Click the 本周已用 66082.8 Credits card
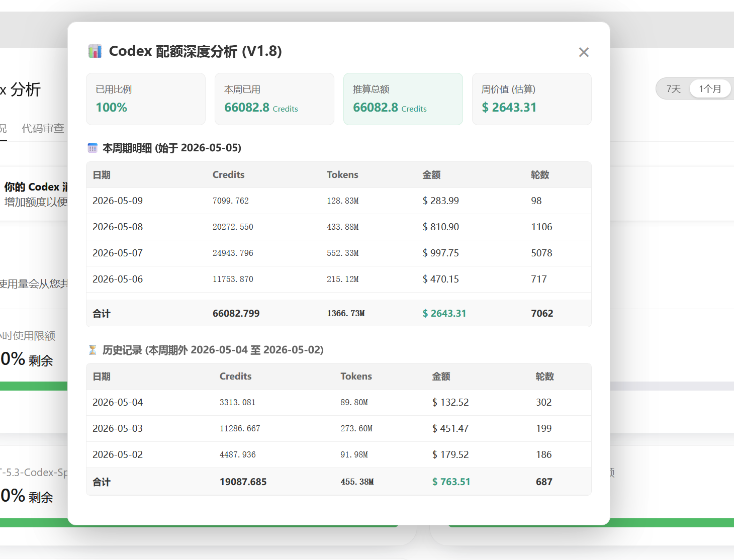The height and width of the screenshot is (560, 734). tap(274, 99)
